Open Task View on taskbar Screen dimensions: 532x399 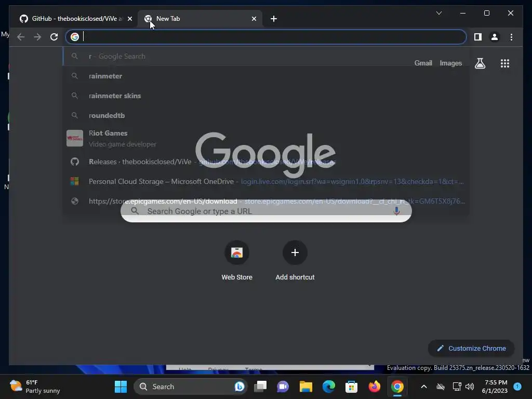(261, 387)
